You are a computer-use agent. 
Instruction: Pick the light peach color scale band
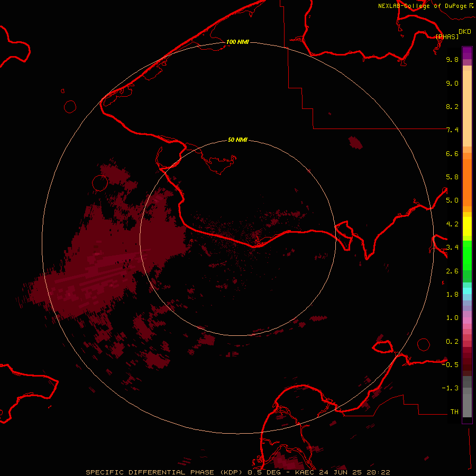(467, 108)
